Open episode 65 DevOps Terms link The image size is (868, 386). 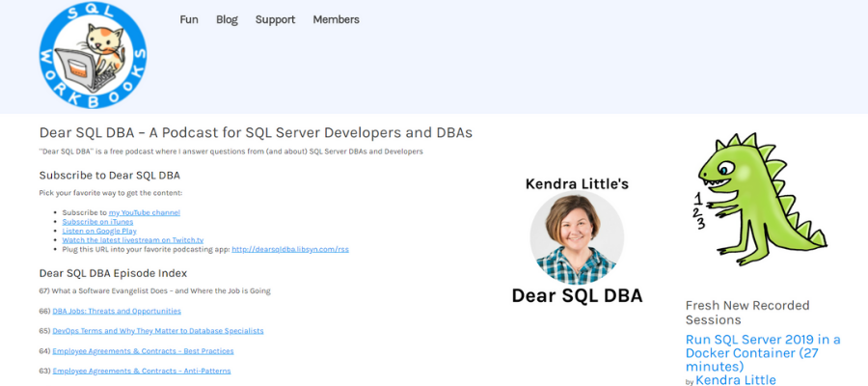pyautogui.click(x=158, y=331)
